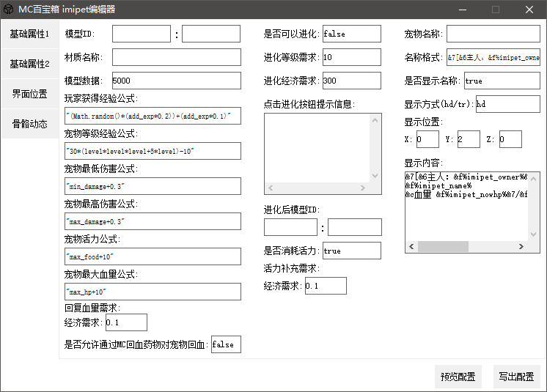547x392 pixels.
Task: Click the 宠物最低伤害公式 field
Action: tap(153, 186)
